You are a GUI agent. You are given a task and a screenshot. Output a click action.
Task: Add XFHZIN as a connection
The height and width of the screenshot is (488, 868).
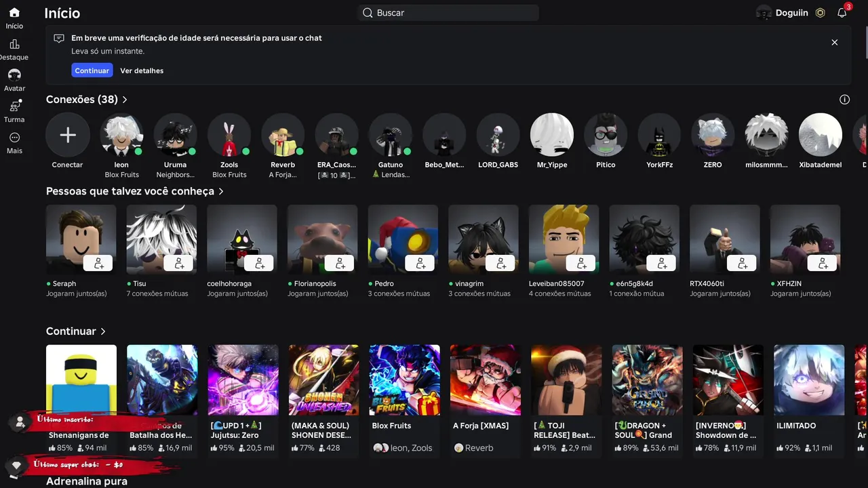pyautogui.click(x=823, y=263)
